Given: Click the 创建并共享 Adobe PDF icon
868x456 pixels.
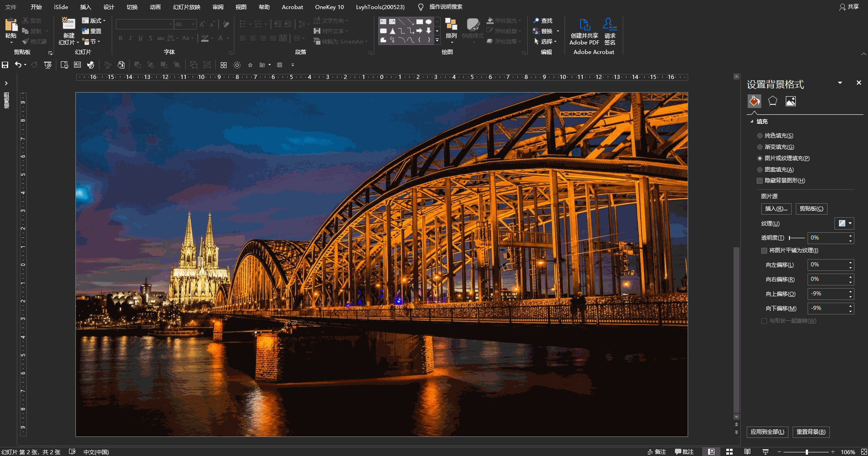Looking at the screenshot, I should [x=585, y=25].
